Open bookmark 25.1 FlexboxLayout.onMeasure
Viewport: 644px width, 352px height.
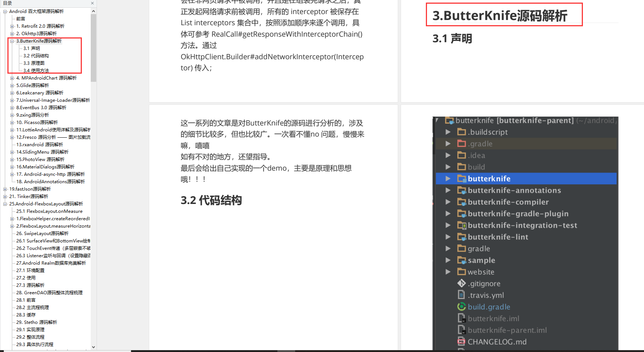click(x=49, y=211)
